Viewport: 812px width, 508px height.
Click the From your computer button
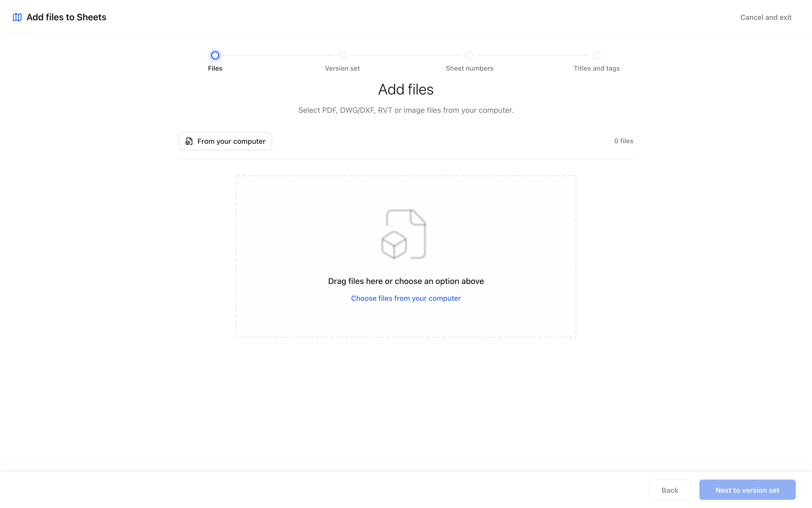point(225,141)
